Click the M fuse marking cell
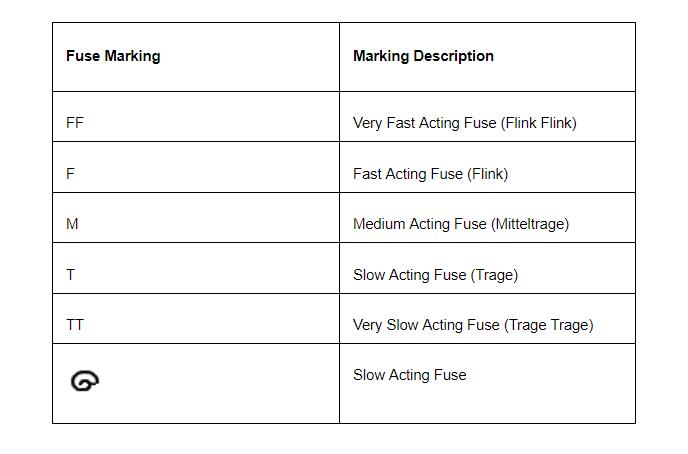Viewport: 688px width, 454px height. click(72, 224)
